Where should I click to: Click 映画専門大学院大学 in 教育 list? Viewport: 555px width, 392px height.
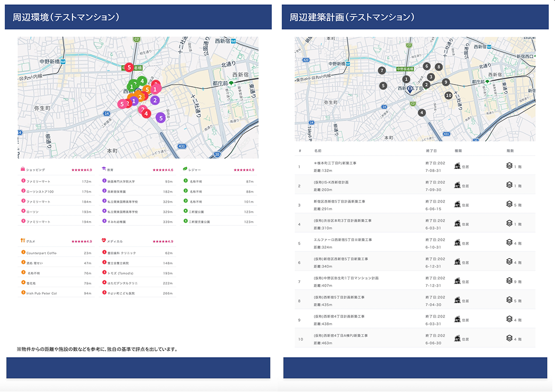click(121, 181)
